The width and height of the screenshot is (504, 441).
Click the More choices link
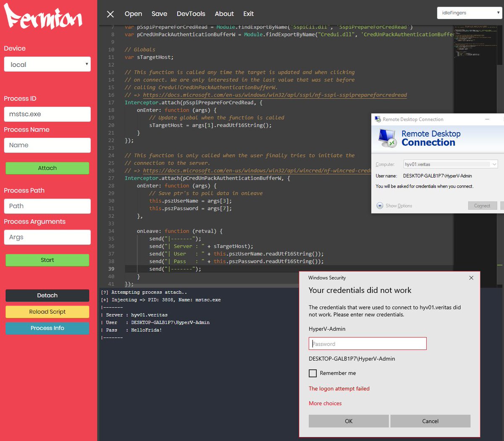click(325, 403)
